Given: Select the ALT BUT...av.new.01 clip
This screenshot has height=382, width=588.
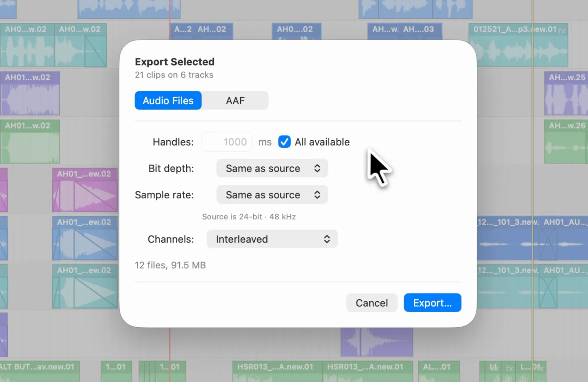Looking at the screenshot, I should (x=39, y=371).
